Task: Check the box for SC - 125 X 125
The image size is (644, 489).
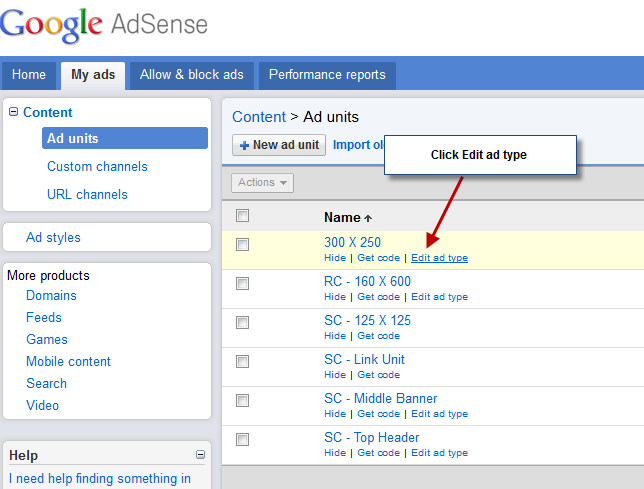Action: click(x=242, y=322)
